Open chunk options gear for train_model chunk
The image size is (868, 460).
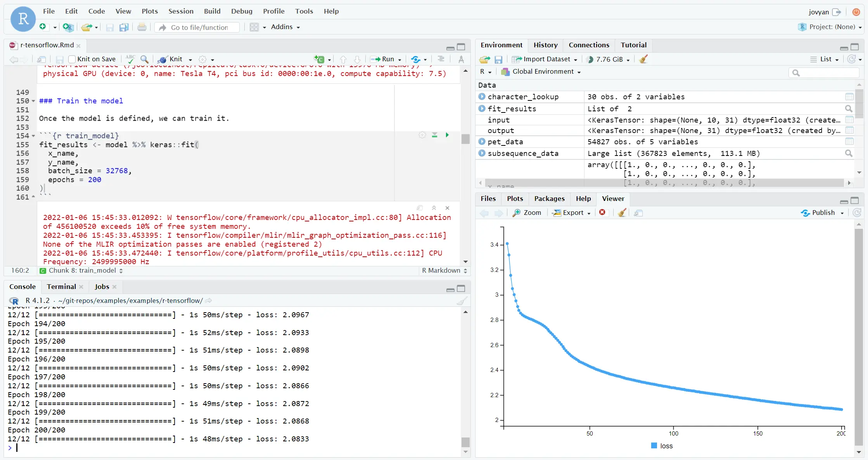point(422,135)
